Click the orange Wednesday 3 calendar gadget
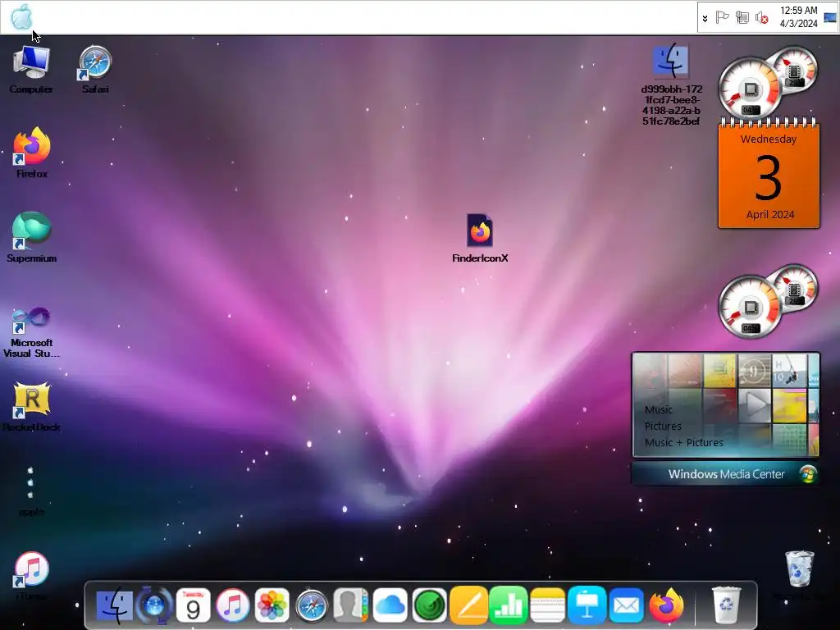840x630 pixels. tap(769, 174)
